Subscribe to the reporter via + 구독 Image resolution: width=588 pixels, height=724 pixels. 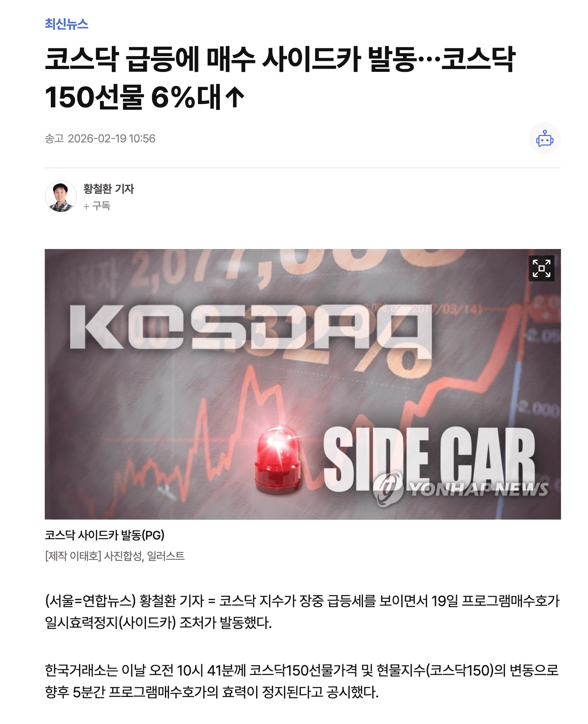pyautogui.click(x=97, y=206)
